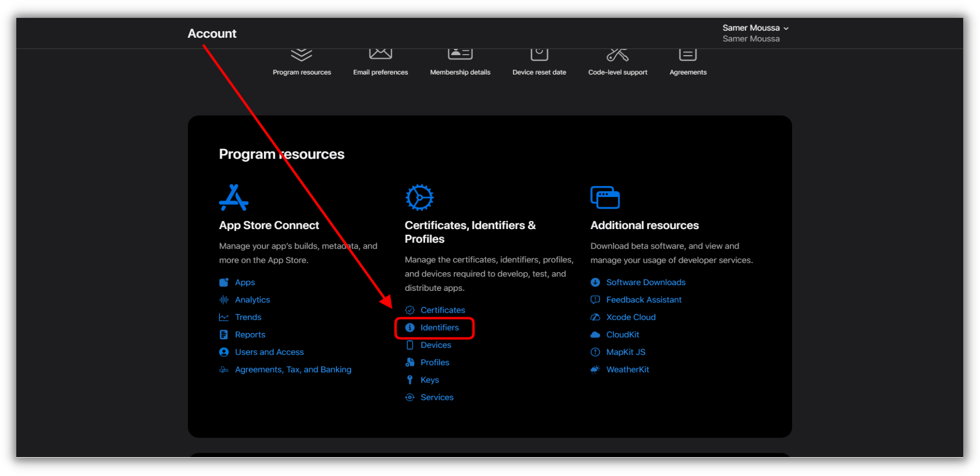Click the Account page title
Viewport: 980px width, 476px height.
(x=212, y=34)
